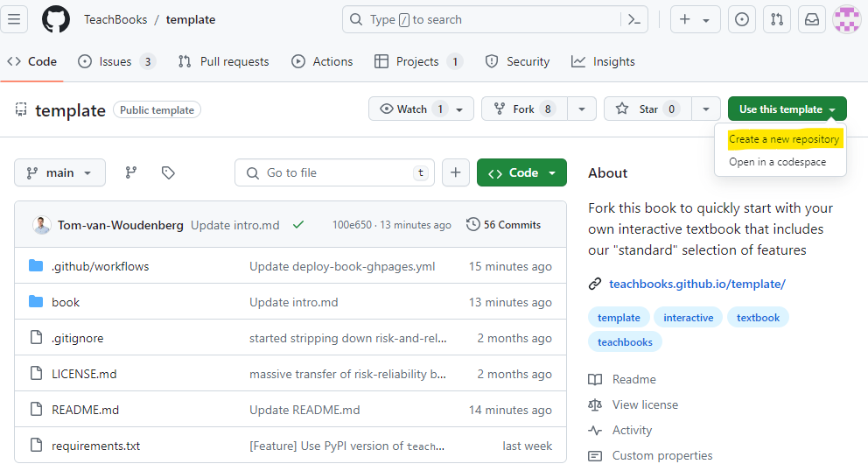868x471 pixels.
Task: Open the Projects tab
Action: coord(418,61)
